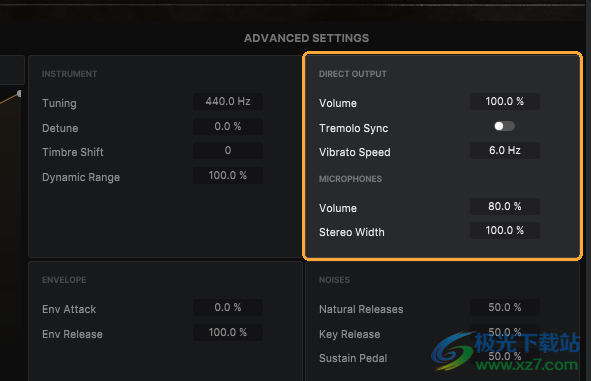The width and height of the screenshot is (591, 381).
Task: Select the Key Release value field
Action: click(505, 332)
